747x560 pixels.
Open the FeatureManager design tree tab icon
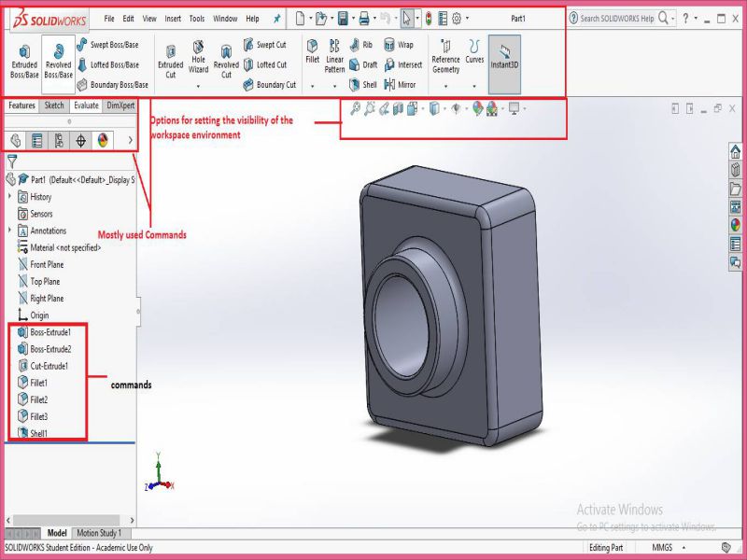click(x=16, y=141)
